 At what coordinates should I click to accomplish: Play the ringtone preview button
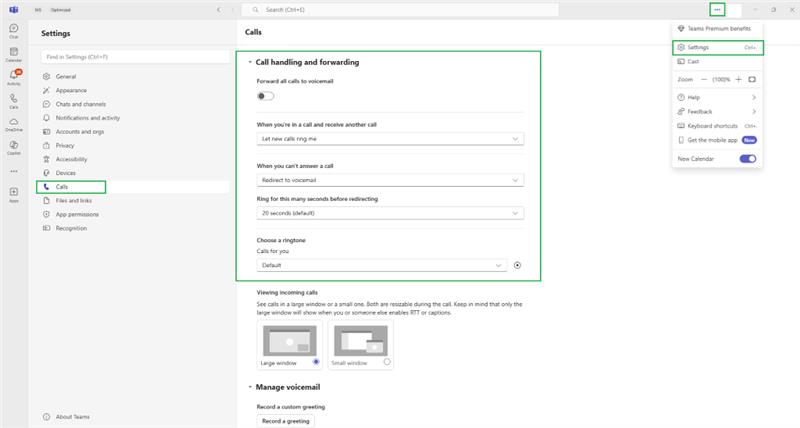[517, 265]
